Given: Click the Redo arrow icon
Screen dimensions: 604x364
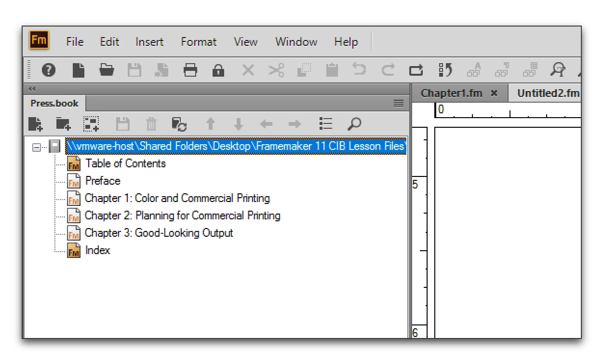Looking at the screenshot, I should pyautogui.click(x=388, y=70).
